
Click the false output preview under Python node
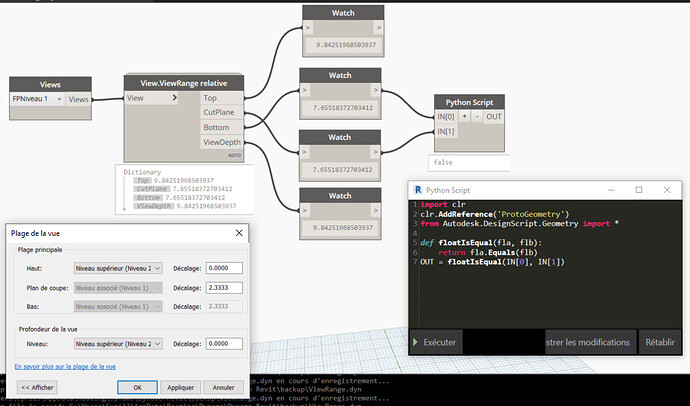tap(469, 162)
